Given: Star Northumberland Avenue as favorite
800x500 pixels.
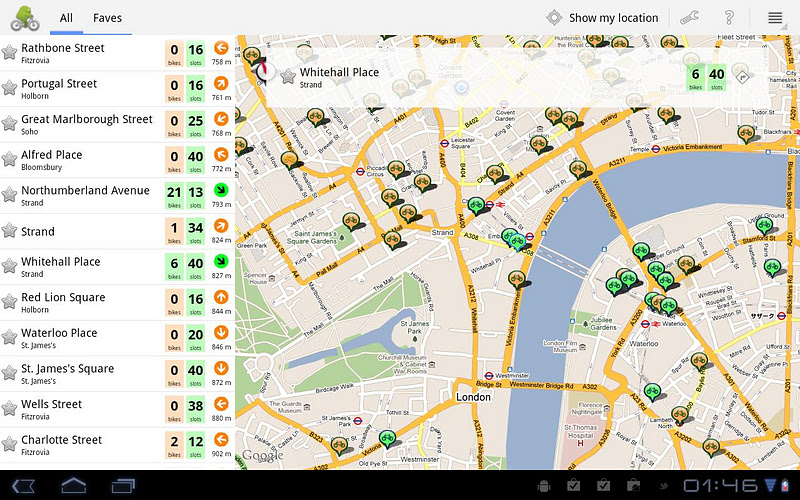Looking at the screenshot, I should click(9, 194).
